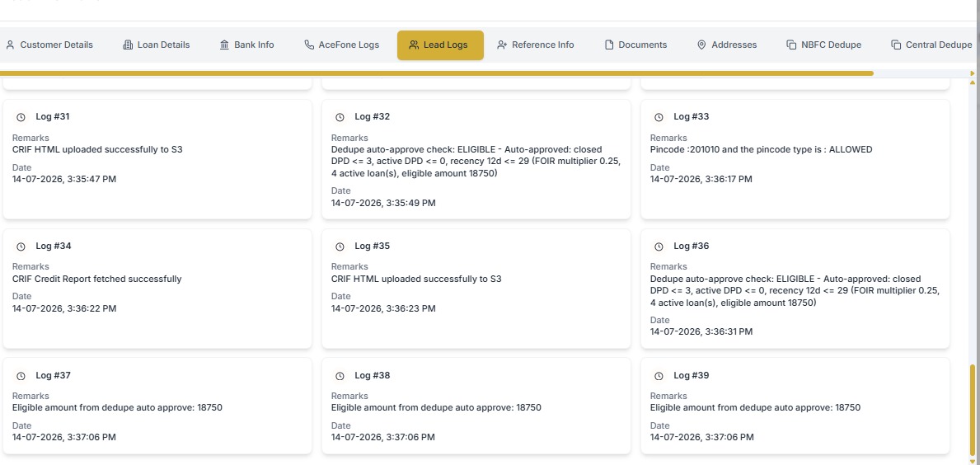Click the Log #38 date 3:37:06 PM
This screenshot has height=465, width=980.
pos(383,438)
